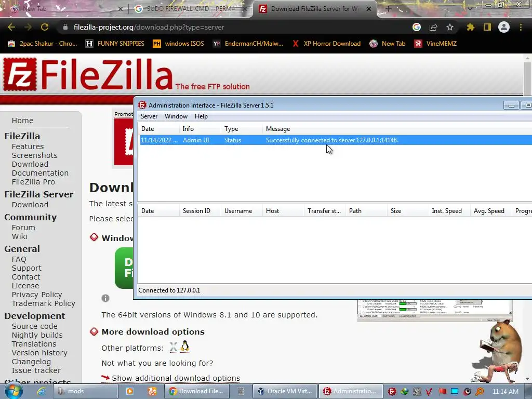The width and height of the screenshot is (532, 399).
Task: Open Forum under Community
Action: pyautogui.click(x=23, y=228)
